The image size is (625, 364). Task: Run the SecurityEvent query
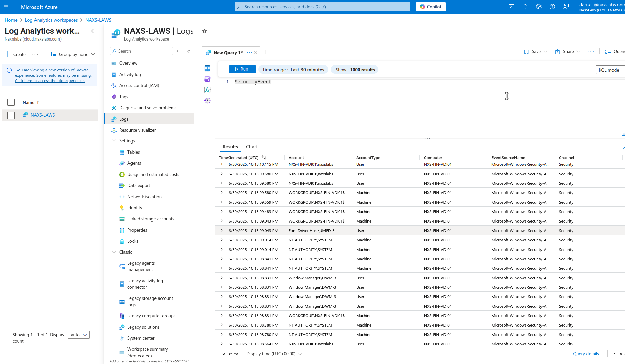click(x=242, y=69)
